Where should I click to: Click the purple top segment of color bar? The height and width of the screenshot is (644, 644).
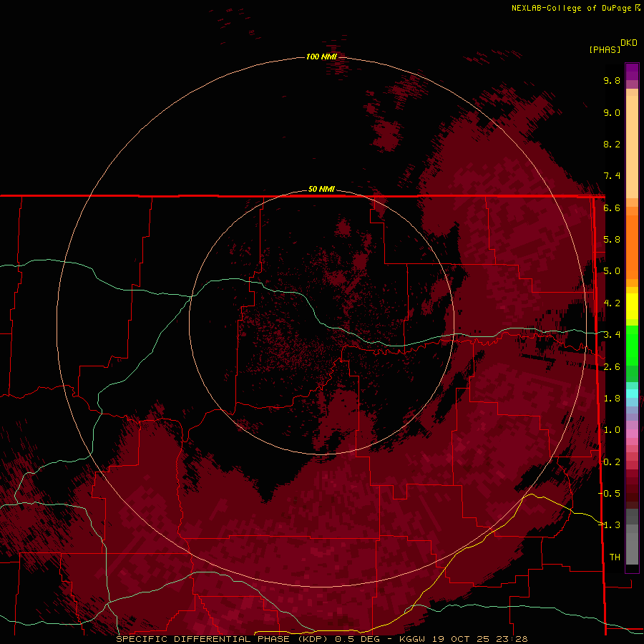(x=632, y=72)
